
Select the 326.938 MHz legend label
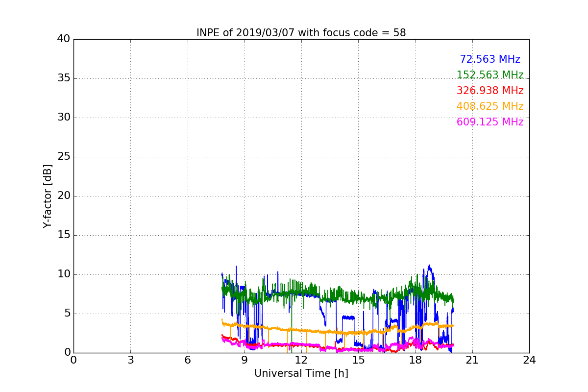490,91
